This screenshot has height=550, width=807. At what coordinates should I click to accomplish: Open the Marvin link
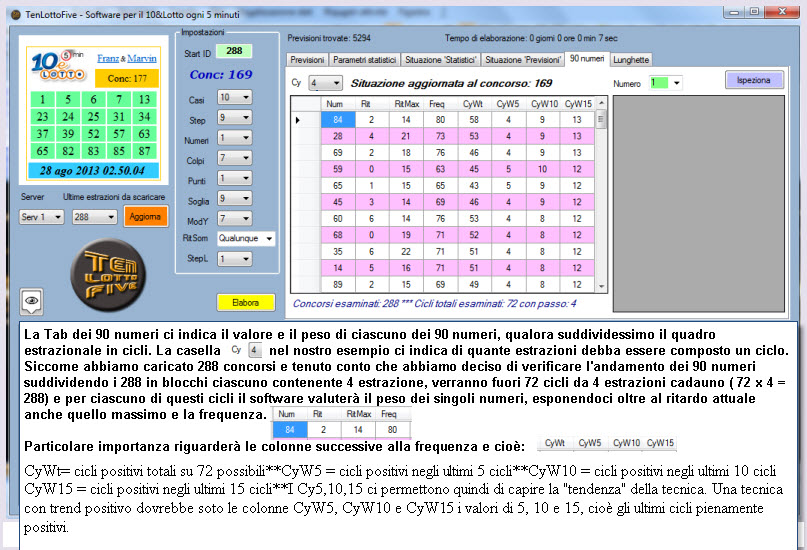142,58
